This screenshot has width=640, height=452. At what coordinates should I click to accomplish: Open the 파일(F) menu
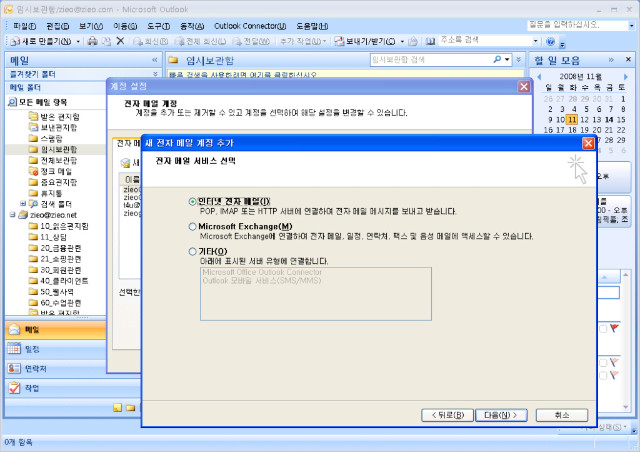tap(24, 26)
